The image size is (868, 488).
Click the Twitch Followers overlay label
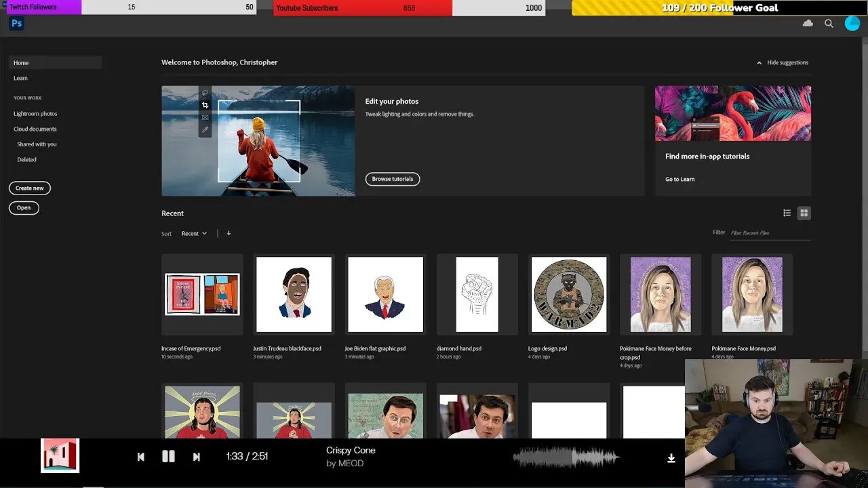[x=33, y=7]
